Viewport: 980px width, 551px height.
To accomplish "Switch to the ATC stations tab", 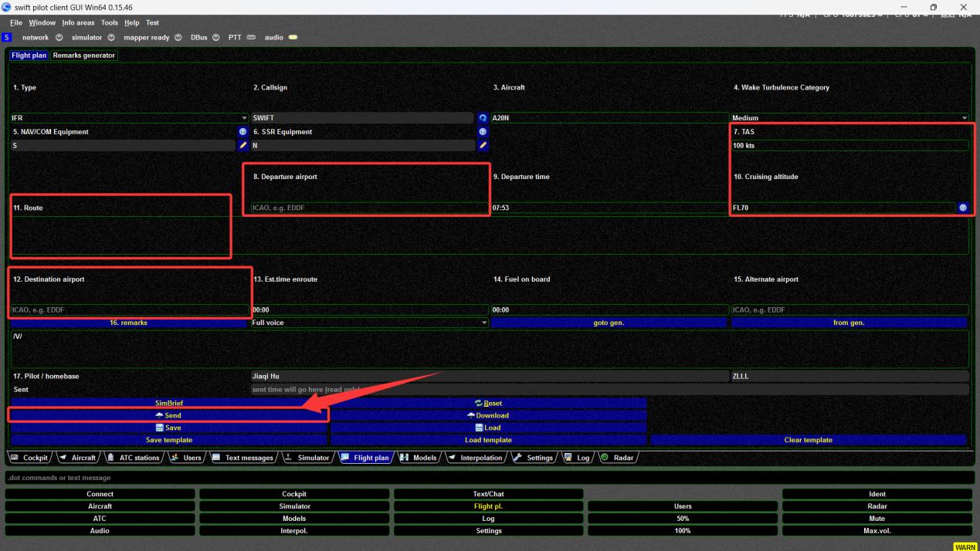I will click(134, 458).
